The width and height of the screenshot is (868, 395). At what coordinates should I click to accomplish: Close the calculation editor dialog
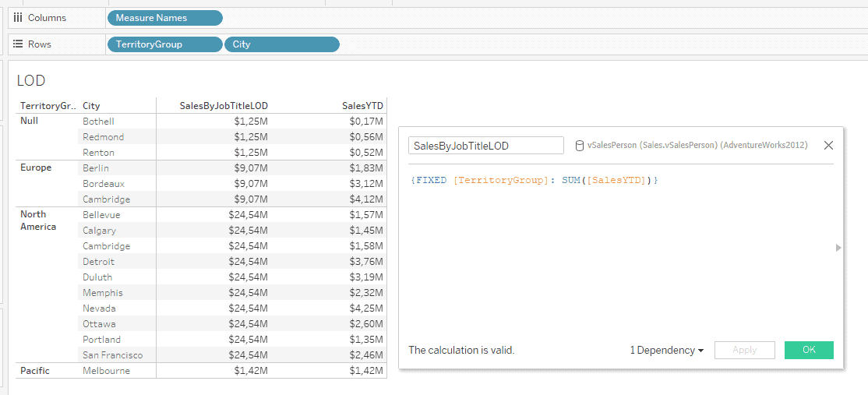click(x=828, y=146)
